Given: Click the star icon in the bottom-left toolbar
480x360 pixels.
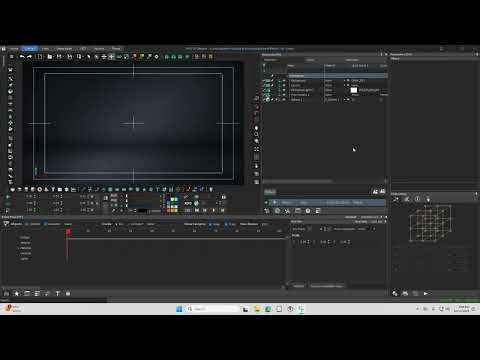Looking at the screenshot, I should (17, 293).
